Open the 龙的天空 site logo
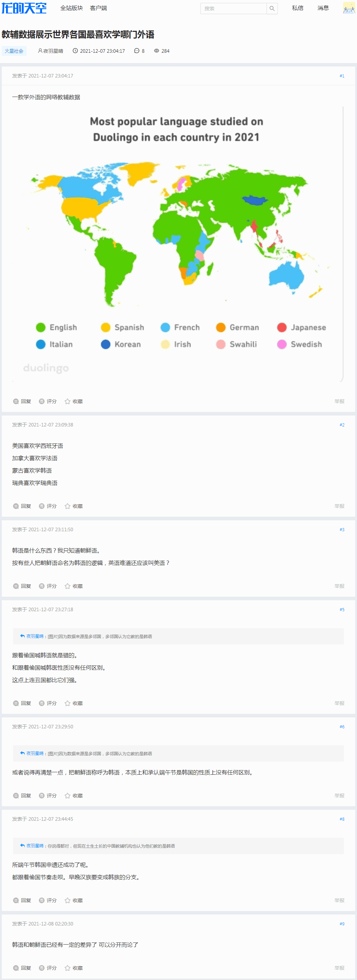 click(x=24, y=8)
